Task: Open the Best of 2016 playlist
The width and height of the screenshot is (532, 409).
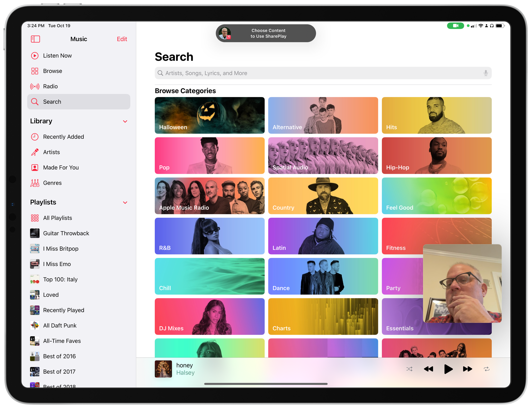Action: pos(79,356)
